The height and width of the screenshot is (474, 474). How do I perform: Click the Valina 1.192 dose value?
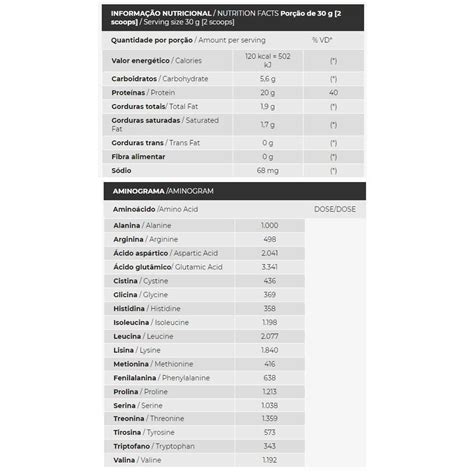269,460
